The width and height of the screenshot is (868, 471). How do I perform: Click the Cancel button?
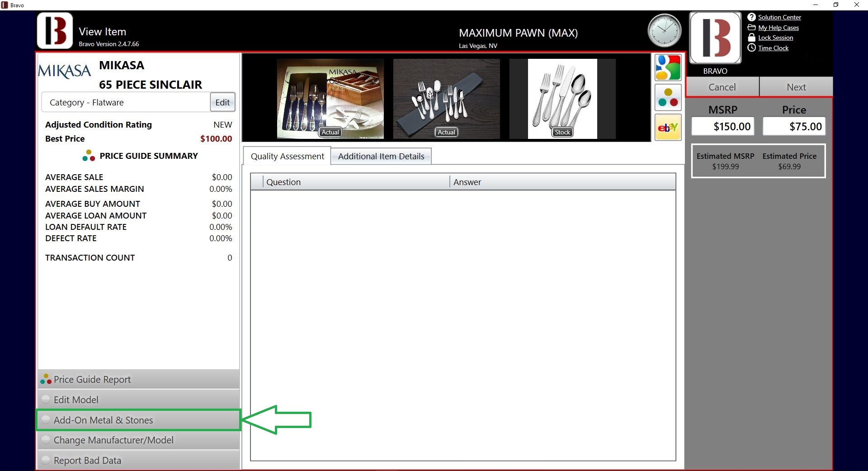722,87
